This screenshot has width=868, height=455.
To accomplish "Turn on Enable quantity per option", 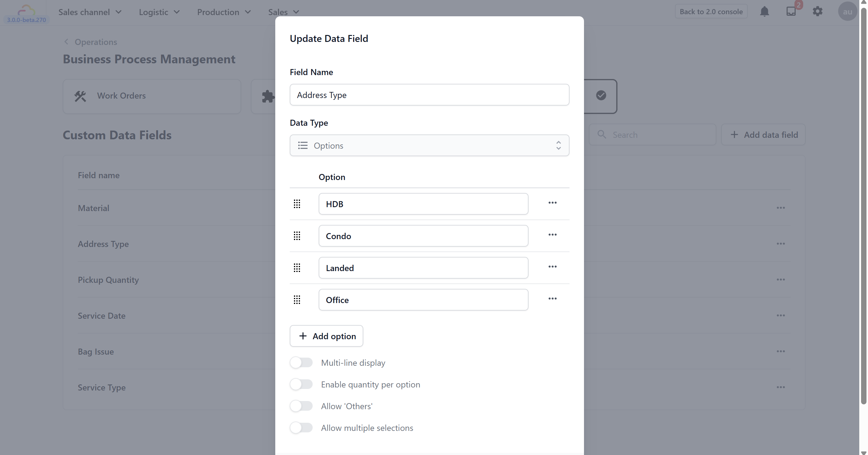I will tap(301, 384).
